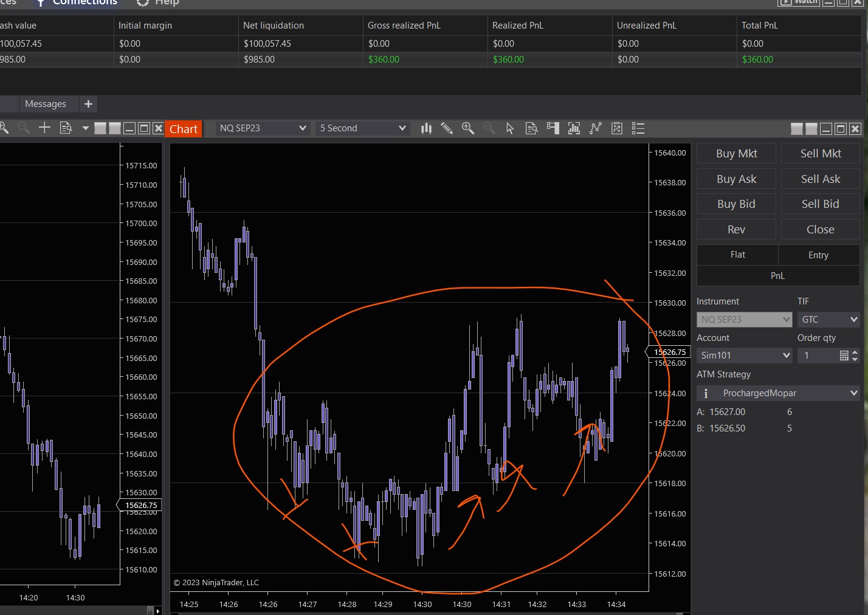Viewport: 868px width, 615px height.
Task: Add a new tab with plus button
Action: [x=88, y=104]
